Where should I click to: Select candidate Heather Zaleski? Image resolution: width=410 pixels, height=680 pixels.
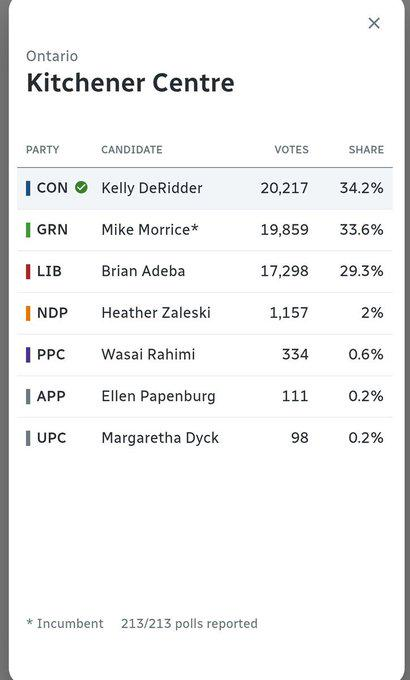coord(156,313)
